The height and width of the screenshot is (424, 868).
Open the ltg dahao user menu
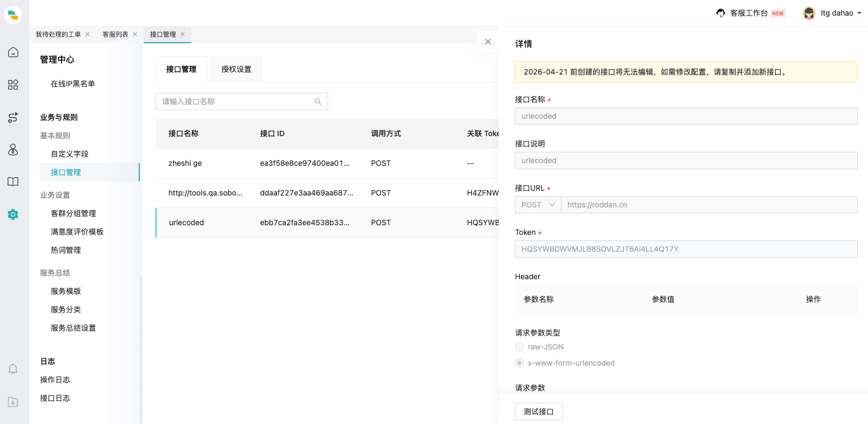coord(832,13)
